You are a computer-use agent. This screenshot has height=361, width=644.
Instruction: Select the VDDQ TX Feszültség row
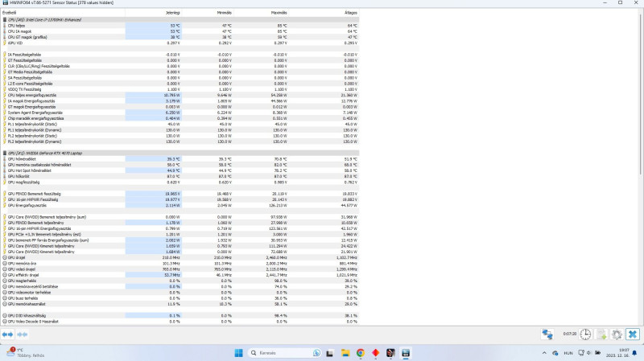(x=180, y=89)
